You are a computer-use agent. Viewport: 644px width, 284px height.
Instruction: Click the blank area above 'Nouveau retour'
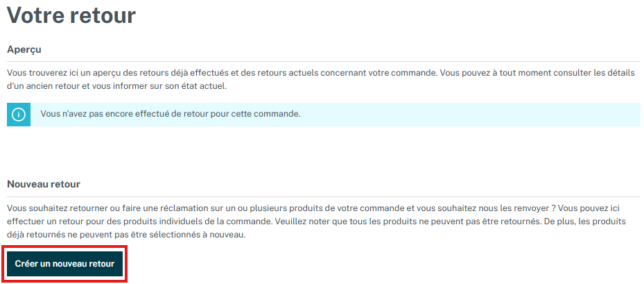(323, 154)
